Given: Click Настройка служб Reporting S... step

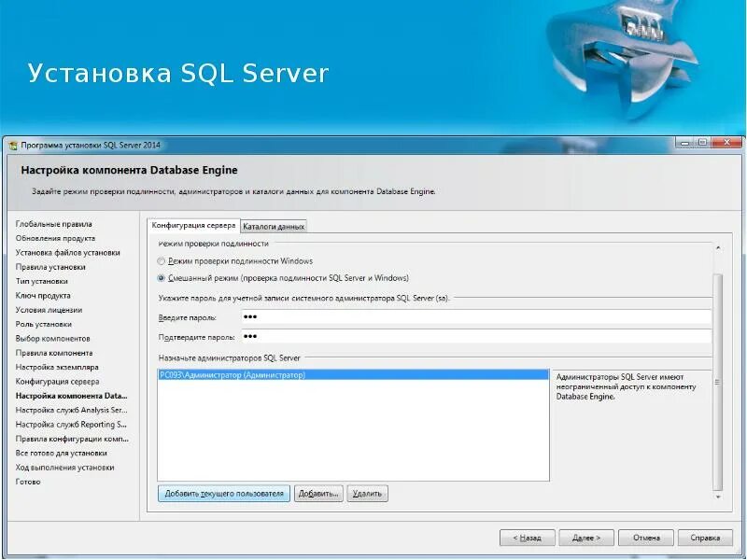Looking at the screenshot, I should pos(71,425).
